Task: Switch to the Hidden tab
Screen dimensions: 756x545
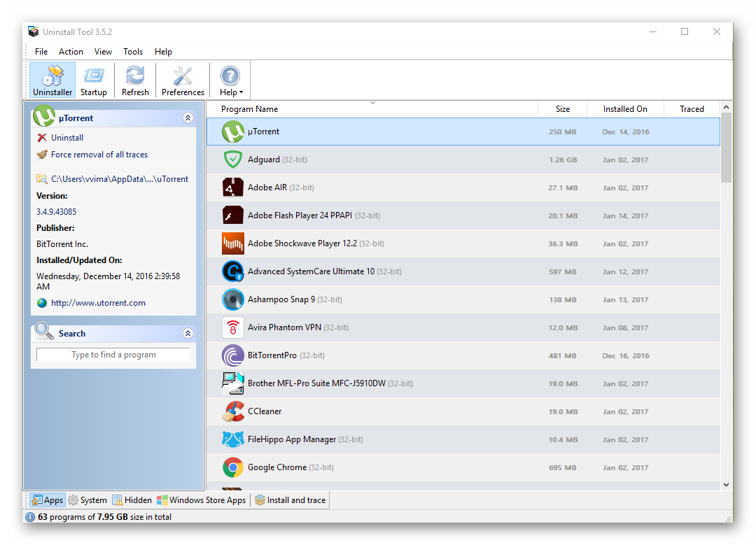Action: pos(132,500)
